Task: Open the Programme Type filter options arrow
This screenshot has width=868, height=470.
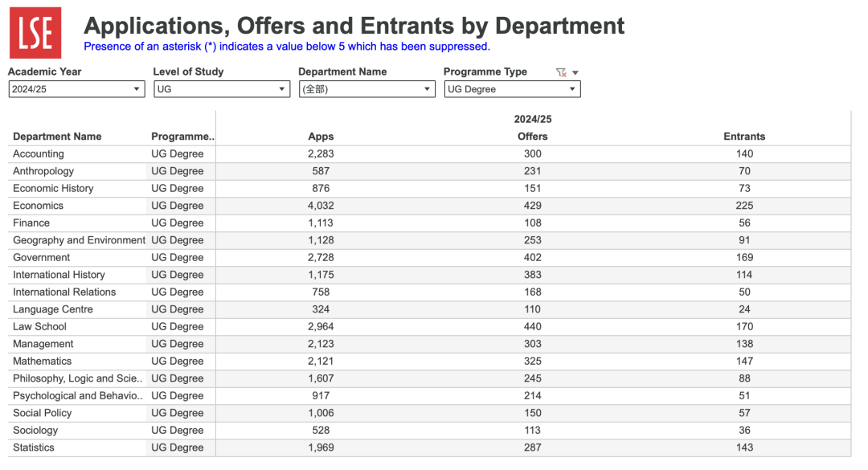Action: point(575,72)
